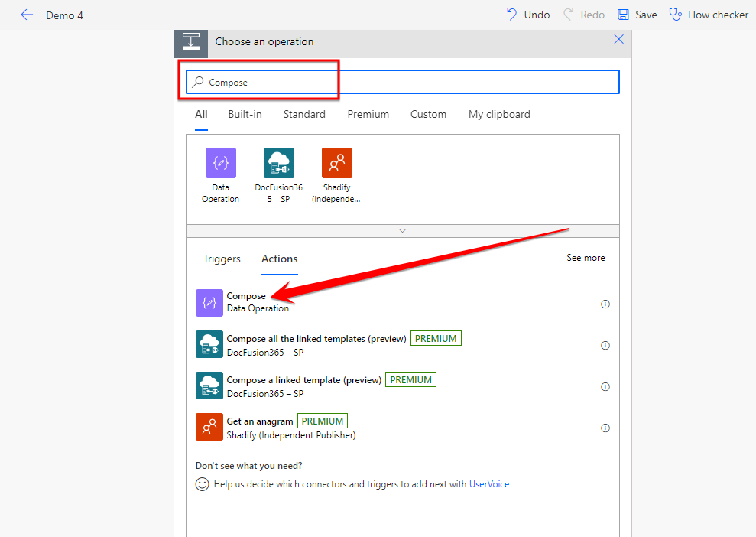Open the UserVoice link

489,484
